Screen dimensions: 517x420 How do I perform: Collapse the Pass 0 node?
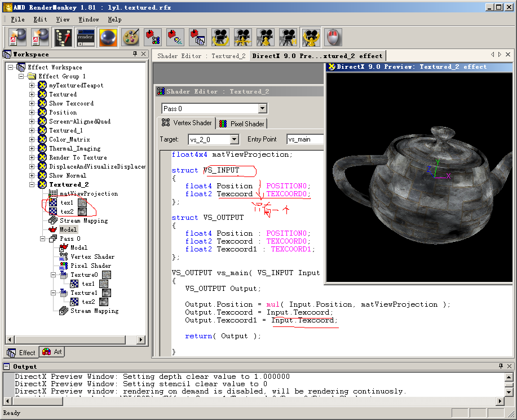[42, 238]
